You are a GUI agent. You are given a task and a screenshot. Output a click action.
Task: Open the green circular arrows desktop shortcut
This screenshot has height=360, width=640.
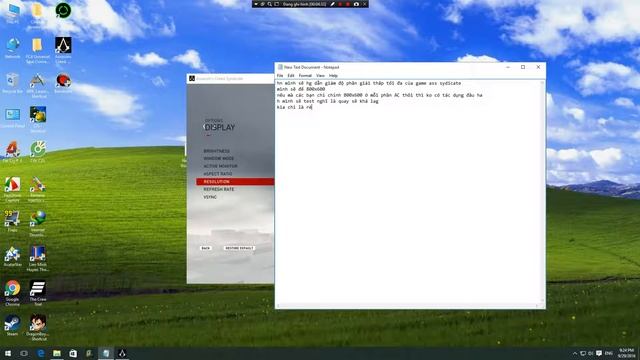[63, 11]
